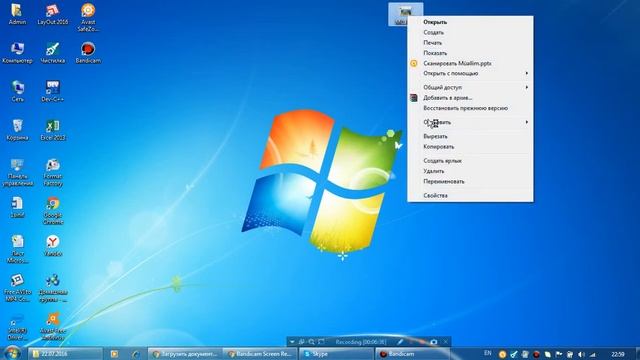Choose Показать in the context menu

coord(470,53)
